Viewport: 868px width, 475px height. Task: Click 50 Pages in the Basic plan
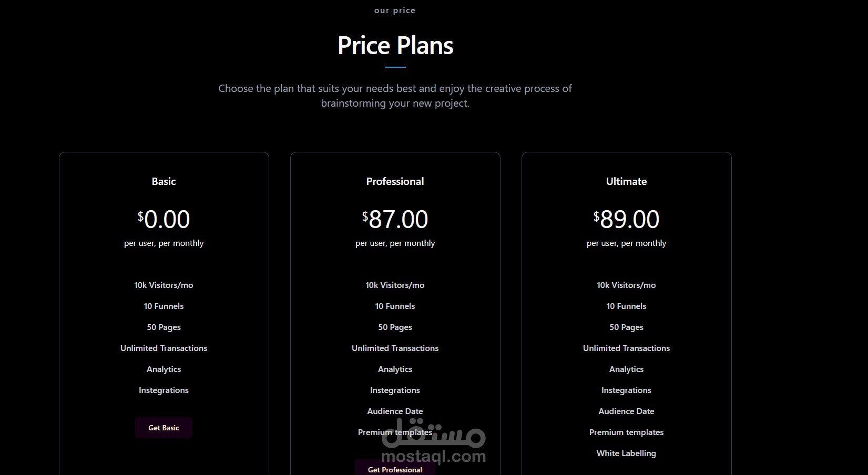coord(164,327)
